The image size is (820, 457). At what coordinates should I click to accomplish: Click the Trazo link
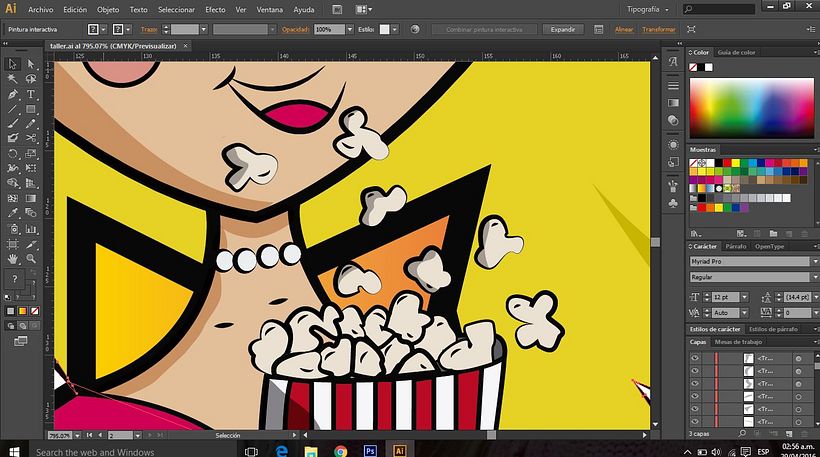click(x=149, y=29)
